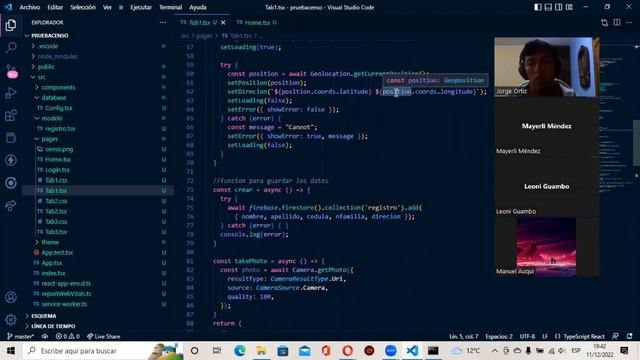Image resolution: width=640 pixels, height=360 pixels.
Task: Open the Source Control view
Action: pos(11,71)
